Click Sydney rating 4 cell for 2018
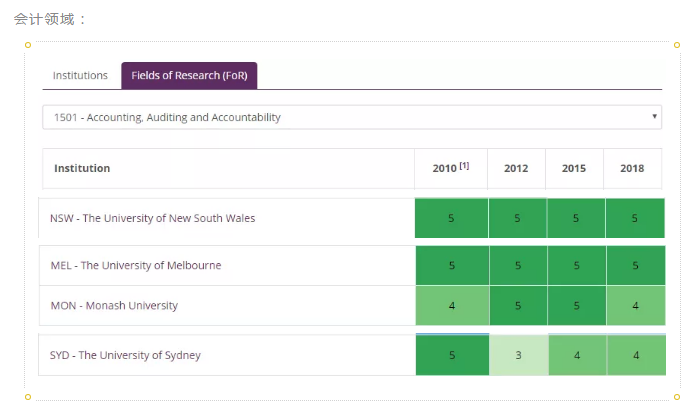 point(636,355)
